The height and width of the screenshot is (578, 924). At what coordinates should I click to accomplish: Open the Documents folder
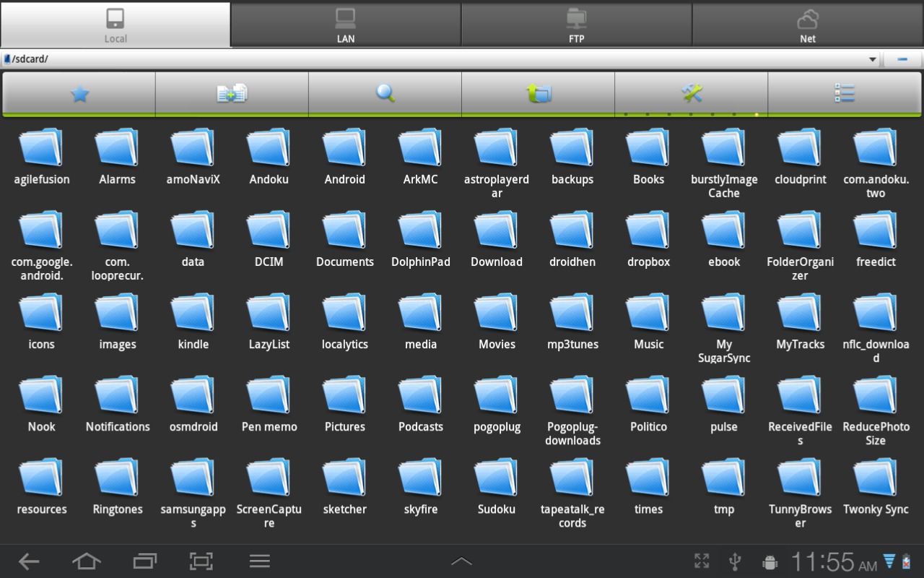point(345,238)
